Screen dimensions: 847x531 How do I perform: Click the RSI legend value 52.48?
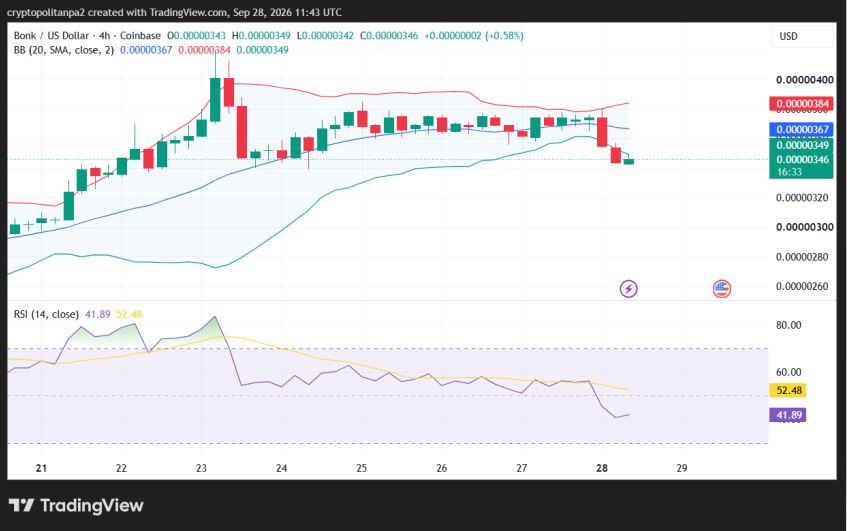(x=129, y=314)
